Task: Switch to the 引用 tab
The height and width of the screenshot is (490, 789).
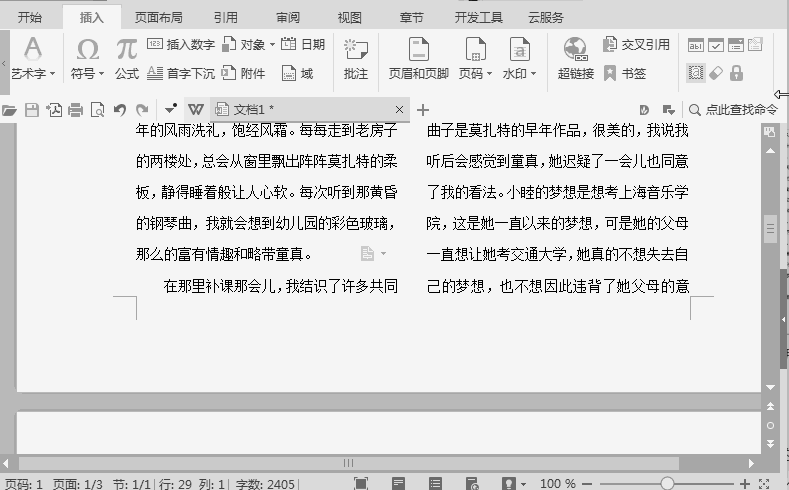Action: pyautogui.click(x=225, y=18)
